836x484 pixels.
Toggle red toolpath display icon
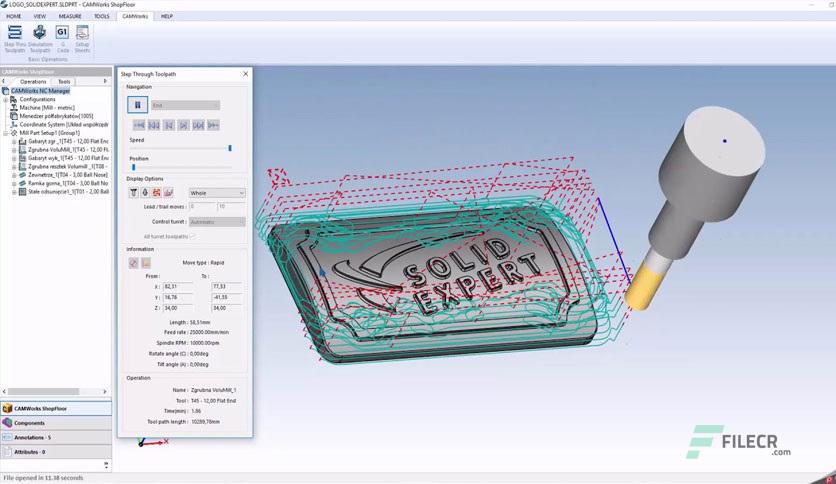pos(157,193)
